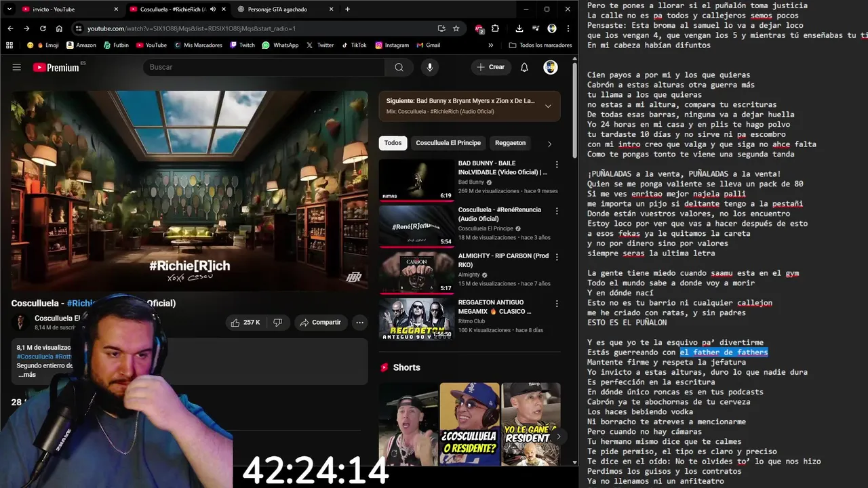This screenshot has height=488, width=868.
Task: Open more actions under the video
Action: [360, 323]
